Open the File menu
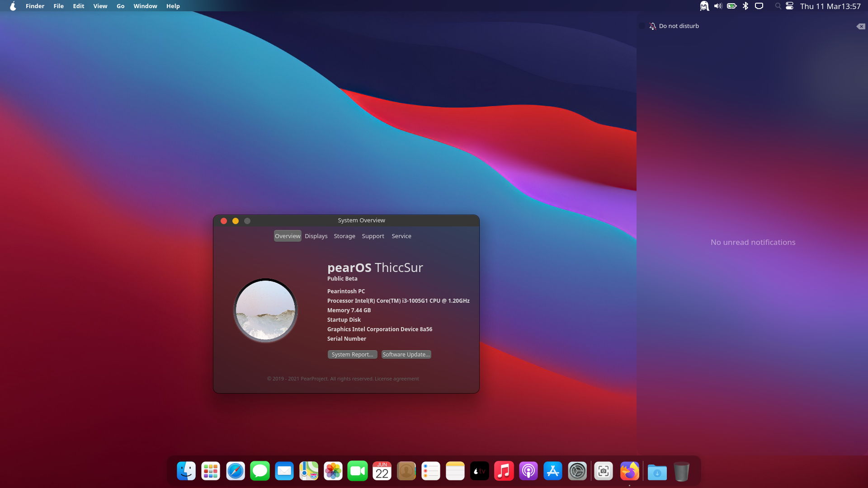The image size is (868, 488). 58,6
